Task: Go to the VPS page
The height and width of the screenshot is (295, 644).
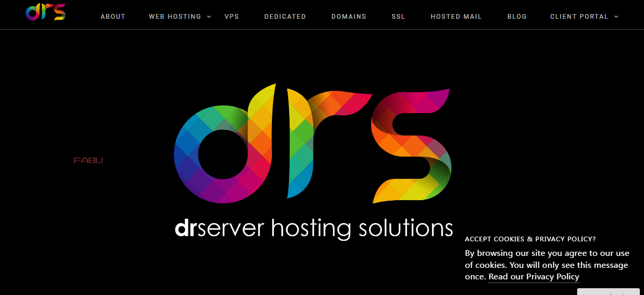Action: coord(232,17)
